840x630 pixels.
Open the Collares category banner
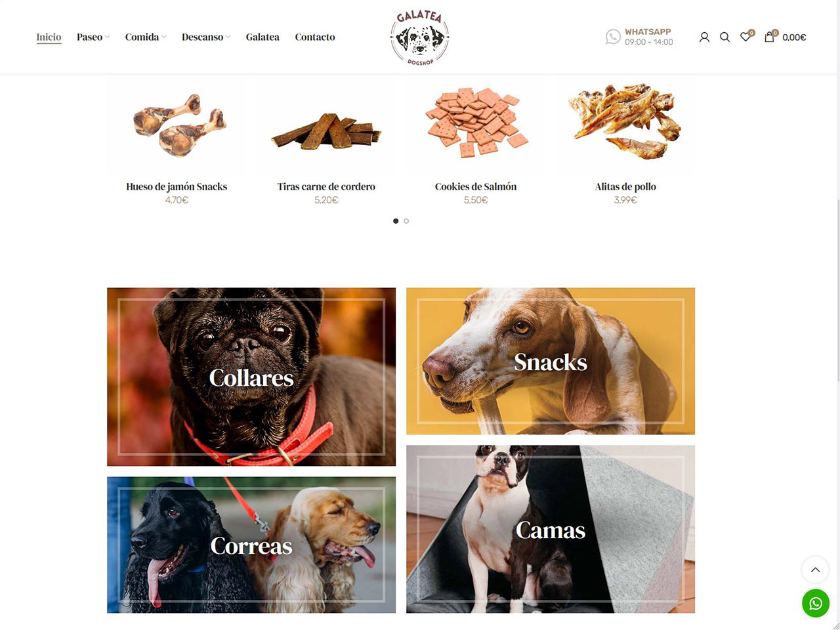251,377
